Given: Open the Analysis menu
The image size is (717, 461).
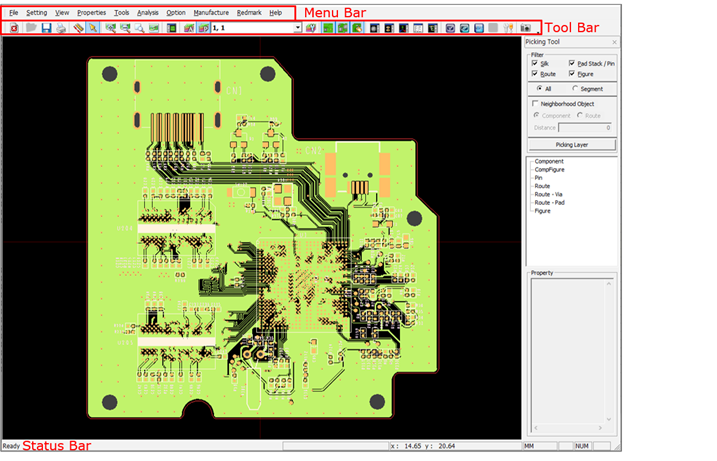Looking at the screenshot, I should tap(147, 12).
